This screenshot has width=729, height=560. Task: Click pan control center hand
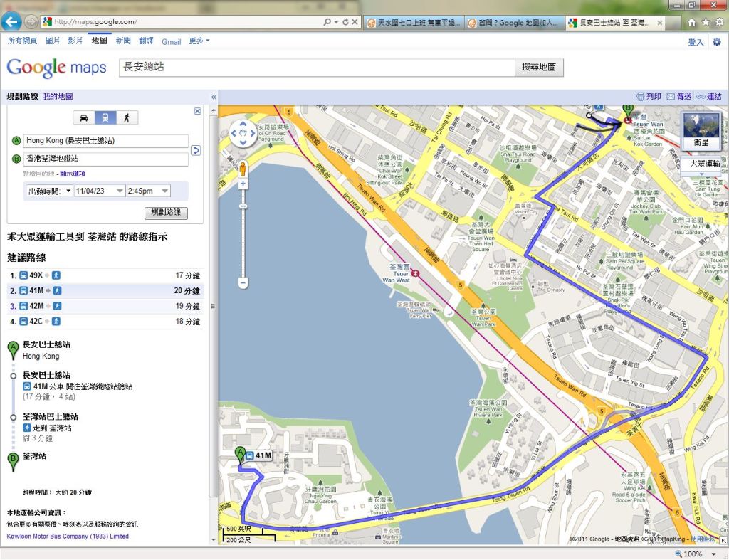pos(243,133)
